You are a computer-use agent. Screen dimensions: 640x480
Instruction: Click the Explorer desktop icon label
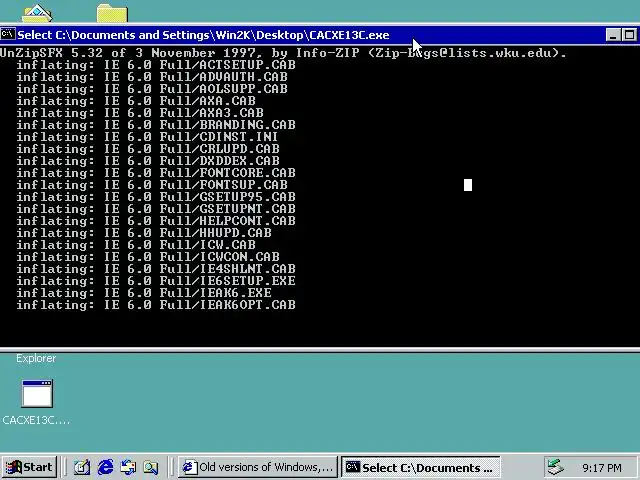(36, 358)
